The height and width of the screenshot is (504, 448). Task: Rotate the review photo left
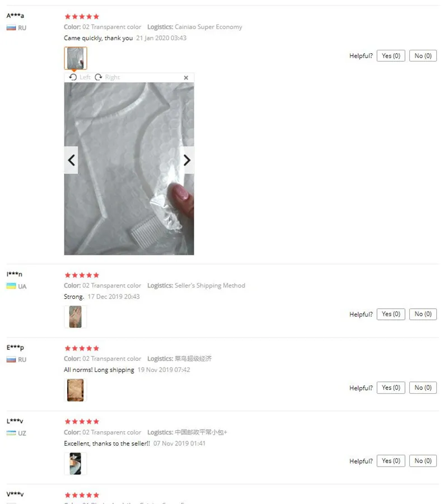[80, 77]
